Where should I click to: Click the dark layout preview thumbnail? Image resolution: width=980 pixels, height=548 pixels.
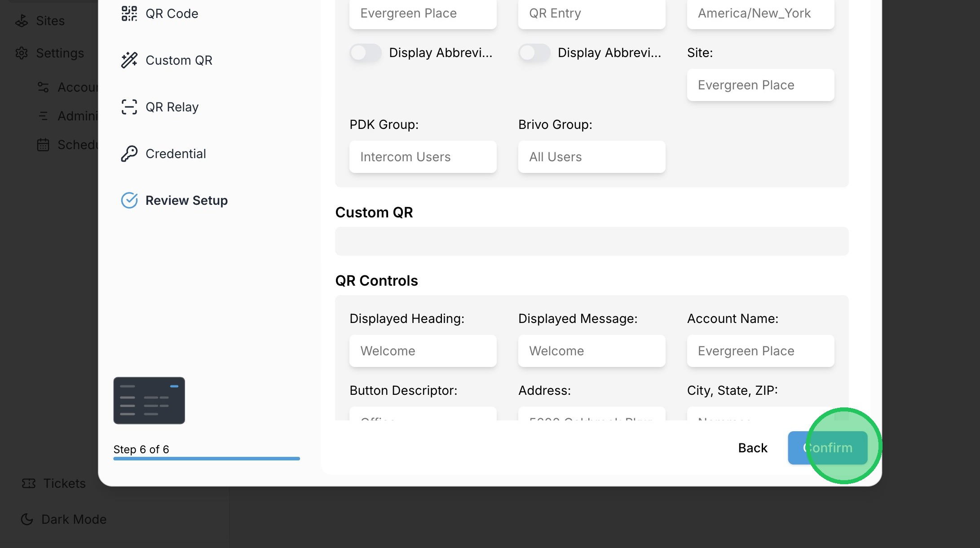click(x=149, y=400)
